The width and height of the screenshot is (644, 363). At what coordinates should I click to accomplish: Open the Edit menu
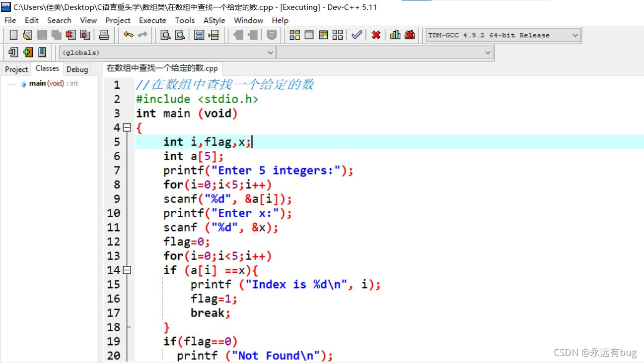[32, 20]
